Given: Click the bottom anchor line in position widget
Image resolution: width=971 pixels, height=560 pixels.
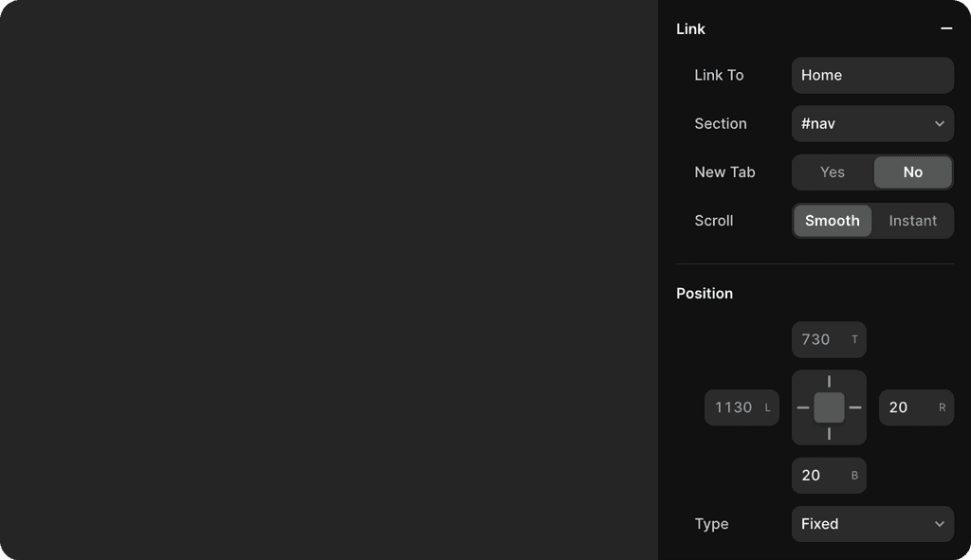Looking at the screenshot, I should [x=829, y=433].
